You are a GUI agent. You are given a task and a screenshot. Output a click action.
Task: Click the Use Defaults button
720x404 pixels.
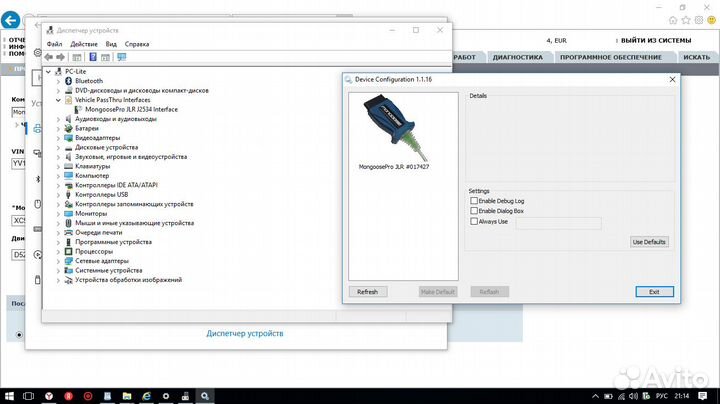pos(649,242)
